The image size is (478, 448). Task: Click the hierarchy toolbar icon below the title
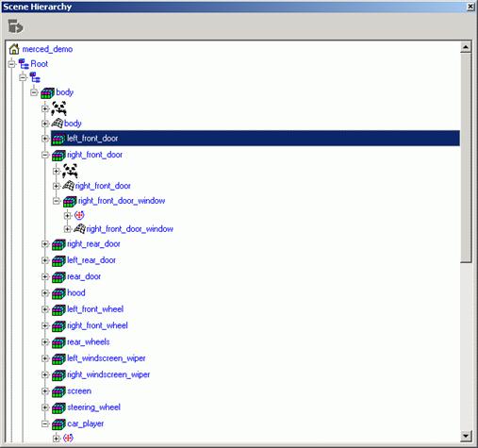(x=15, y=25)
